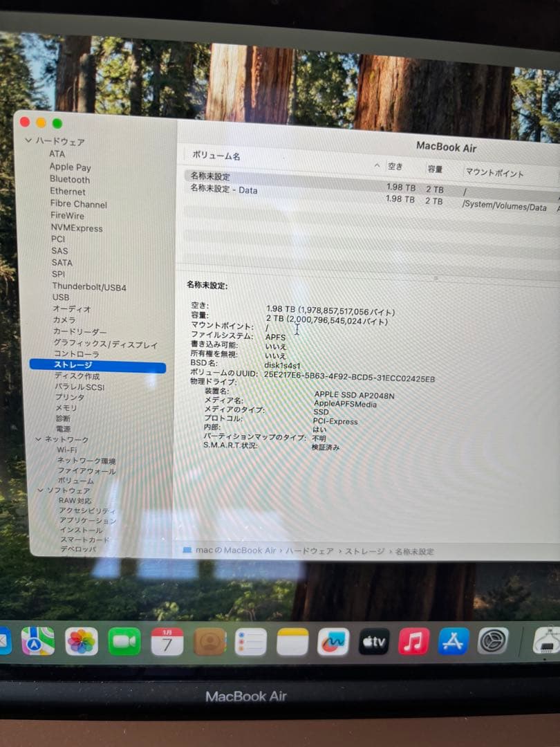Collapse the ネットワーク sidebar section

coord(40,439)
